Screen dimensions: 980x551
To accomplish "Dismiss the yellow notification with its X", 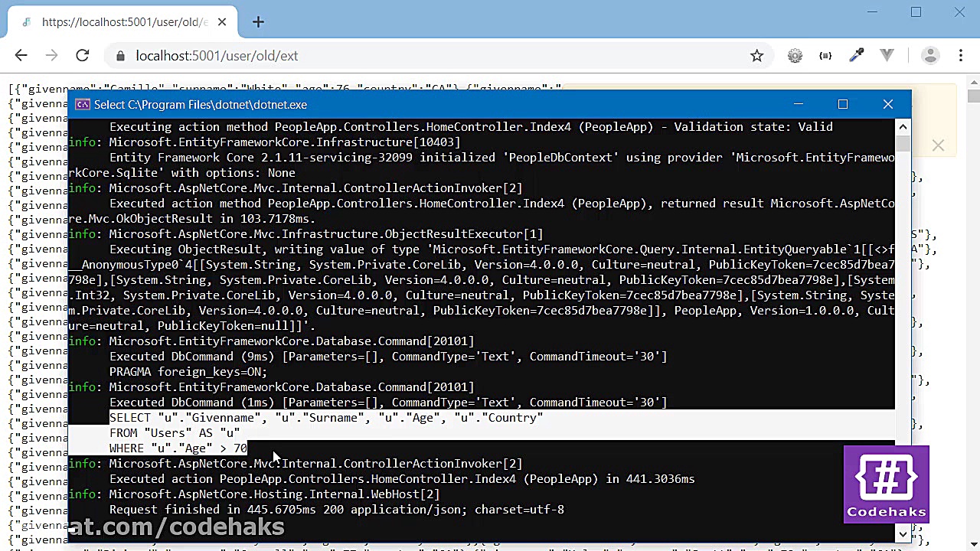I will (938, 145).
